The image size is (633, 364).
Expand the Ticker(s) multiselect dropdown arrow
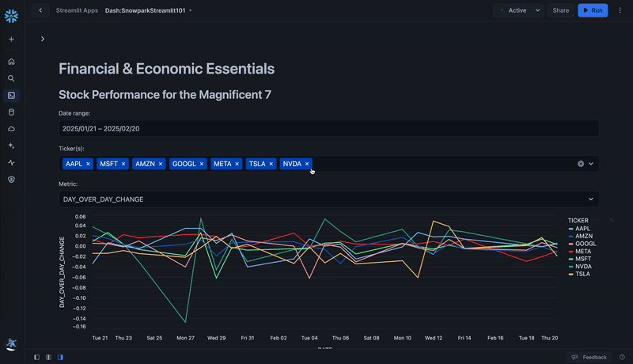click(591, 164)
